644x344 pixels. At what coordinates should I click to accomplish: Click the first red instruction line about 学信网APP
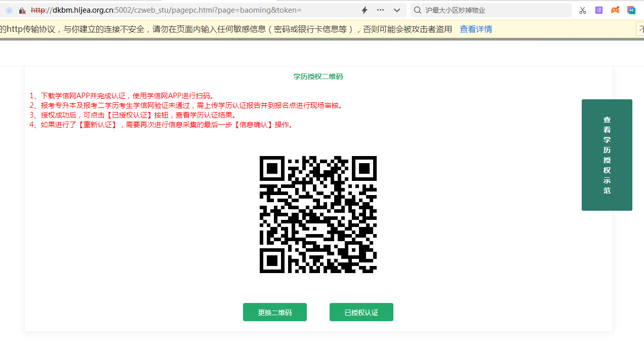tap(122, 96)
